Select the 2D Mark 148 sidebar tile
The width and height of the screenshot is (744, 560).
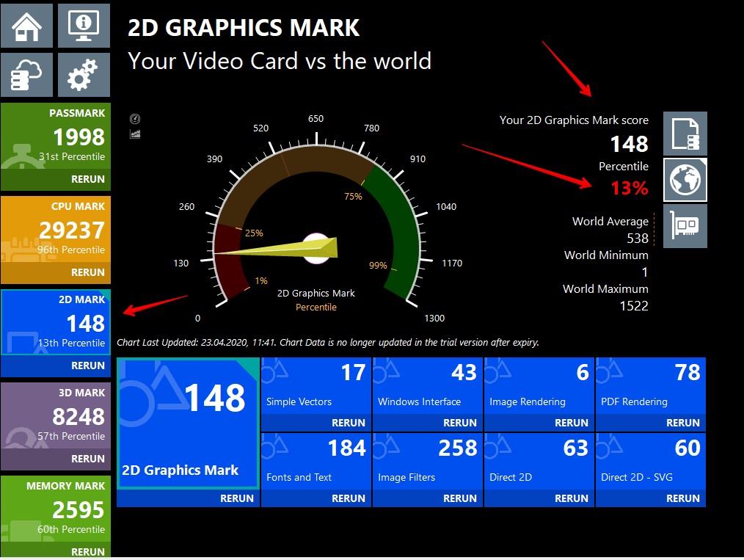click(56, 322)
